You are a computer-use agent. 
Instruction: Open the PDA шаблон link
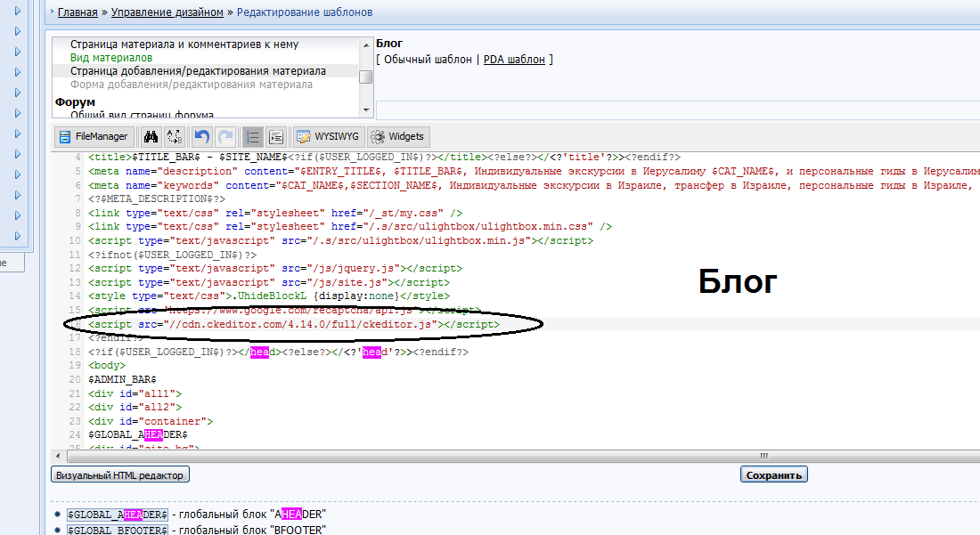514,60
